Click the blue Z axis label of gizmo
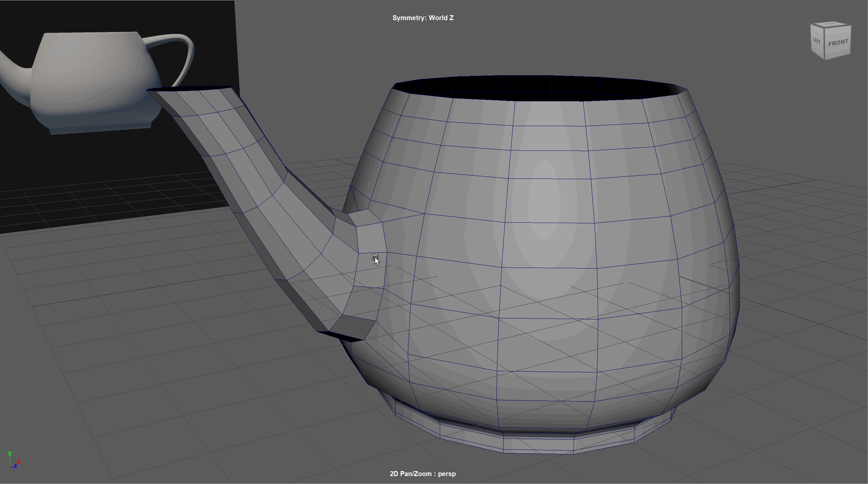The width and height of the screenshot is (868, 484). [x=15, y=466]
